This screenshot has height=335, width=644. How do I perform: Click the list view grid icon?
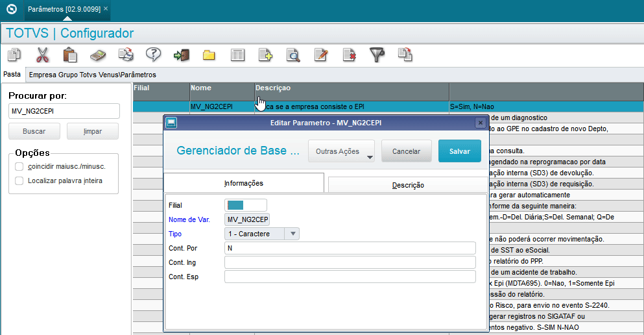click(237, 55)
